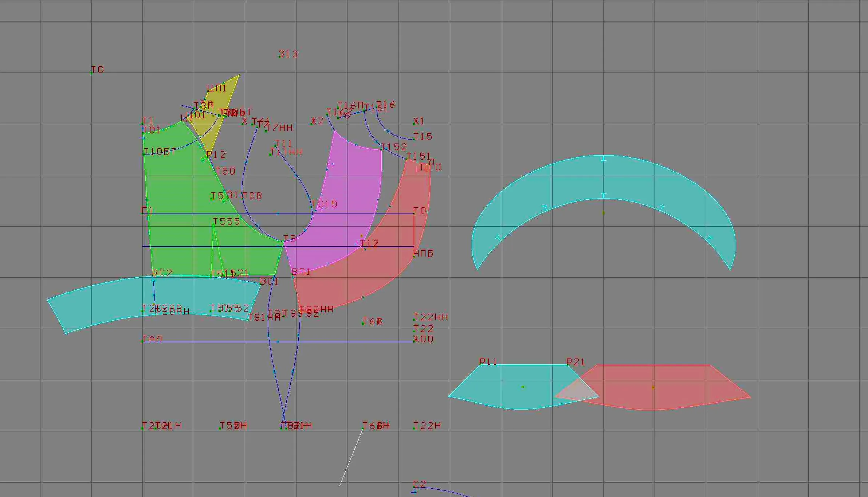Click the point labeled Т9
Screen dimensions: 868x497
[284, 241]
